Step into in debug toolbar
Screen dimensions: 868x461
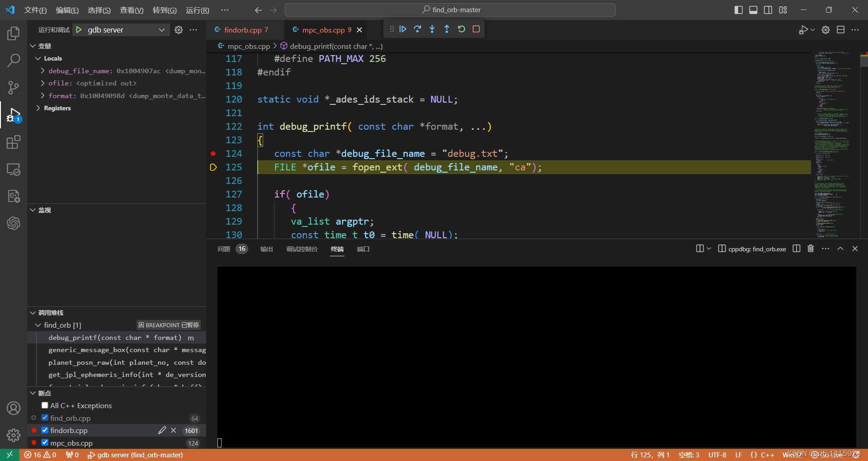(432, 29)
